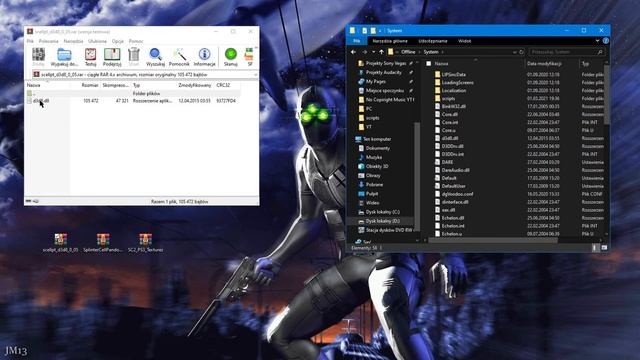The height and width of the screenshot is (360, 640).
Task: Open Explorer Plik tab
Action: (x=356, y=41)
